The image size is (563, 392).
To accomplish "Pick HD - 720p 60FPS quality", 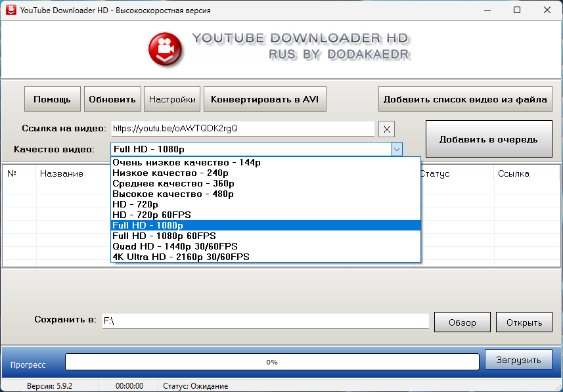I will pyautogui.click(x=265, y=215).
